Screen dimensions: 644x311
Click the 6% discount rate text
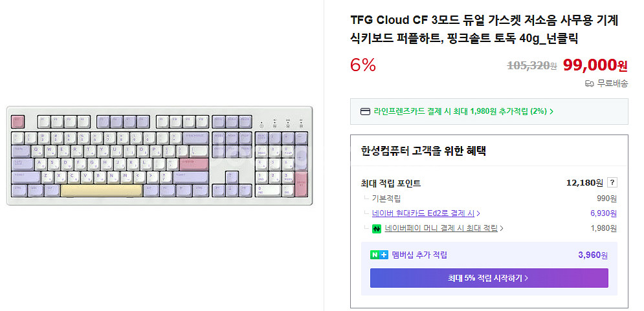[363, 65]
